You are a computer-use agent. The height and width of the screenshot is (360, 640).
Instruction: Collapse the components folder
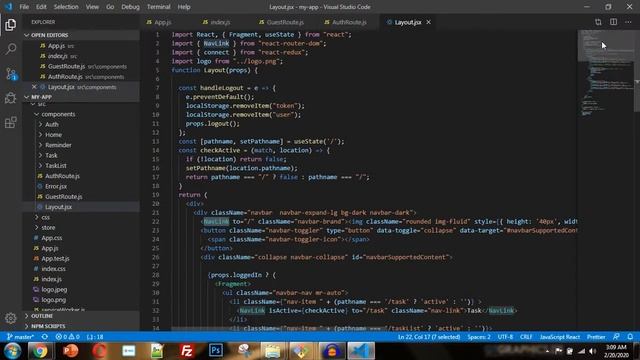click(x=58, y=114)
